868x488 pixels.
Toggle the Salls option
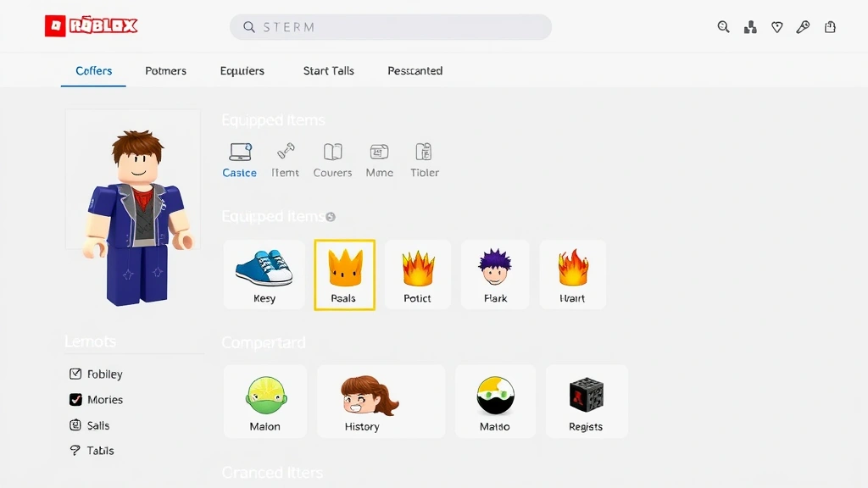(75, 425)
